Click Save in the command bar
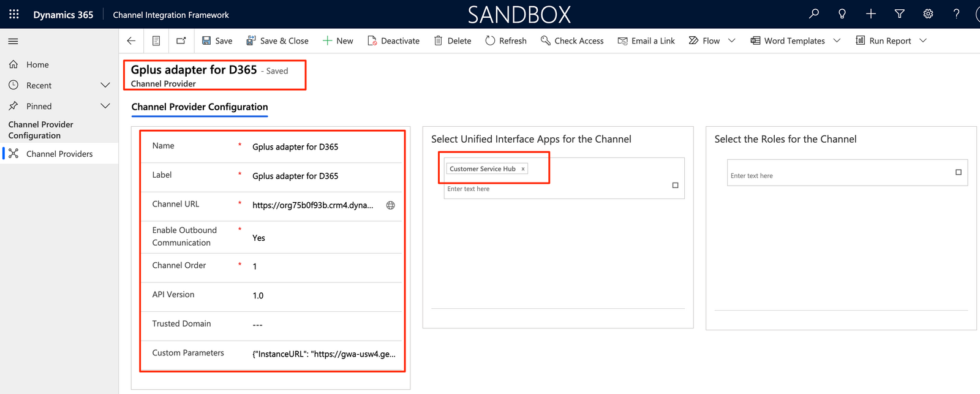980x394 pixels. click(217, 40)
